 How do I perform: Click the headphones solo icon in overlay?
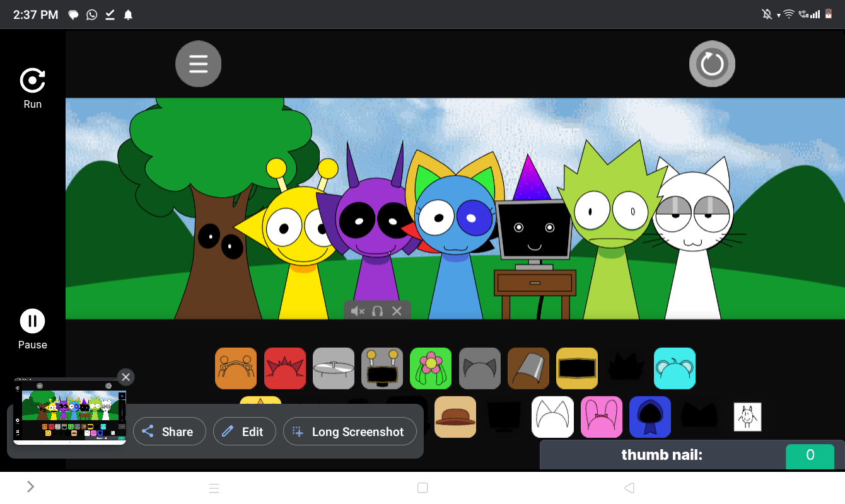tap(378, 311)
